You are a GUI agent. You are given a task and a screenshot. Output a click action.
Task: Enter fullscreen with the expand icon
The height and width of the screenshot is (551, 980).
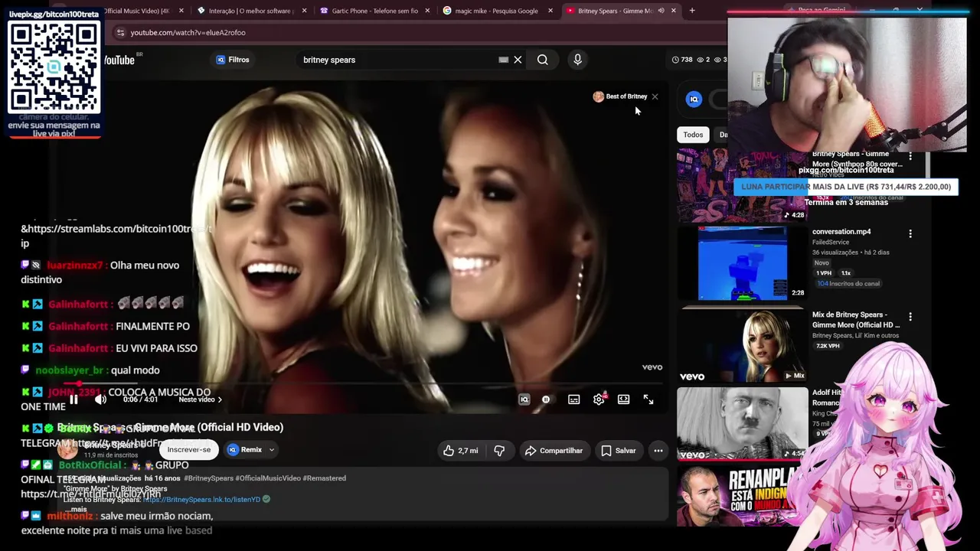point(648,399)
